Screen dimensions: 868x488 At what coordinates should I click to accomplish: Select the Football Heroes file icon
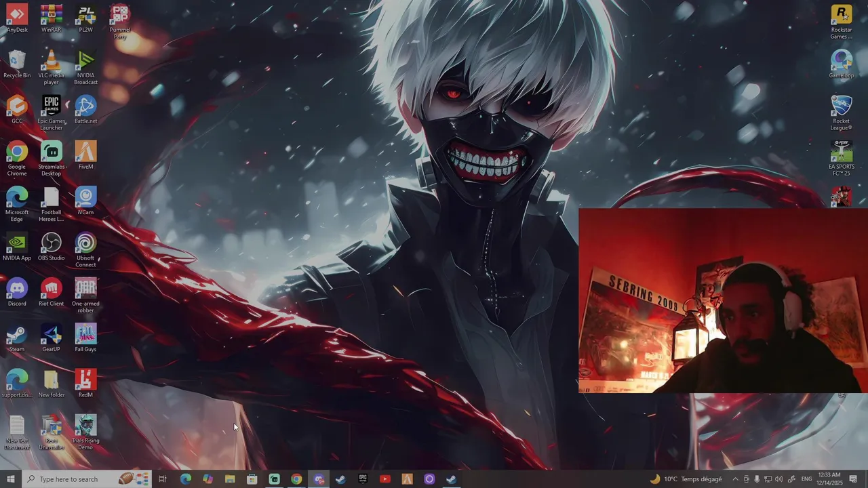(52, 203)
